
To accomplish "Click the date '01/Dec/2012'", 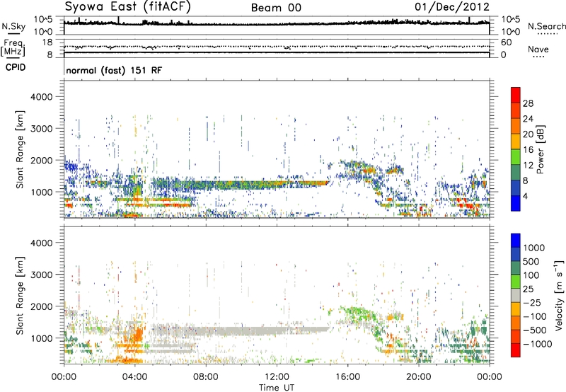I will tap(452, 7).
